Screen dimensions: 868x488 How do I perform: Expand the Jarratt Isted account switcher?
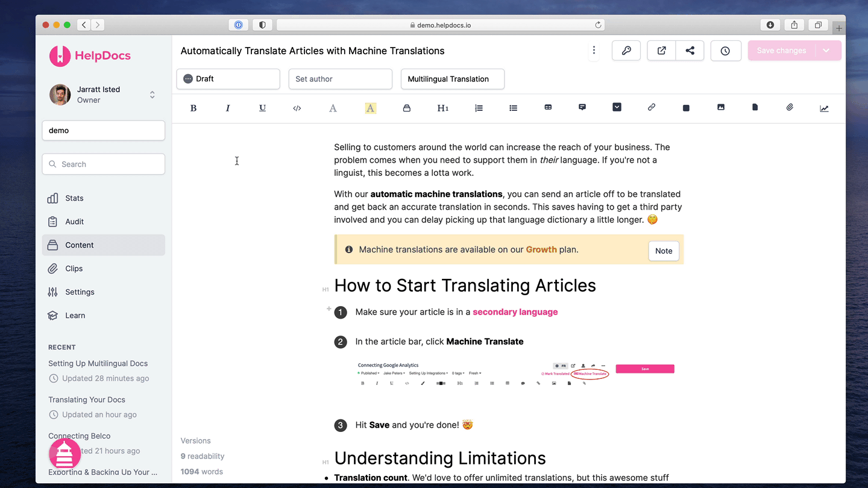[x=153, y=95]
